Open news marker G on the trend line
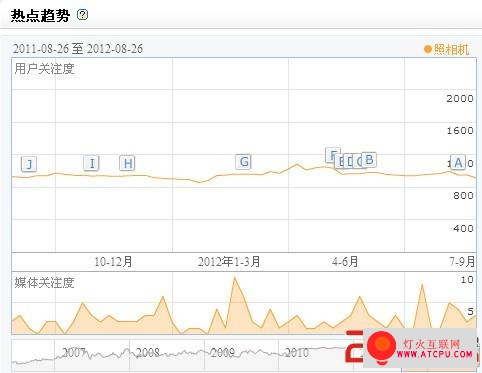 [x=244, y=162]
